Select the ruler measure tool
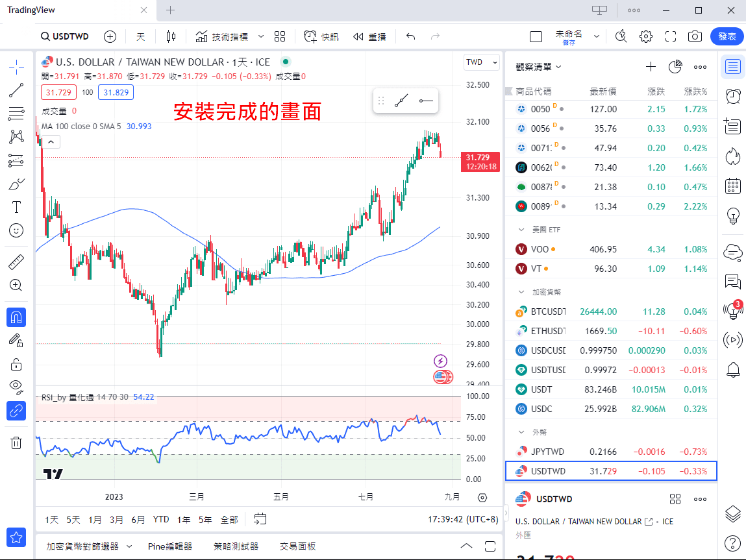The image size is (746, 560). point(16,262)
